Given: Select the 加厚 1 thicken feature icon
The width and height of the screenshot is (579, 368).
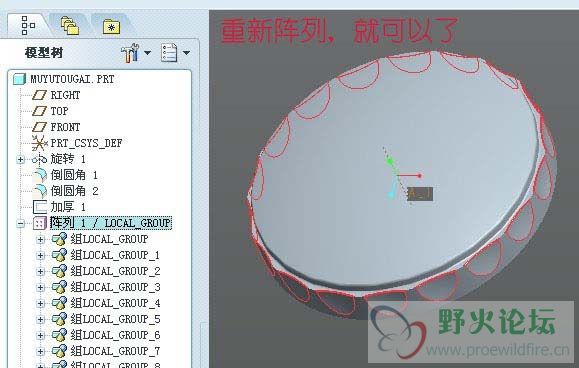Looking at the screenshot, I should coord(40,207).
